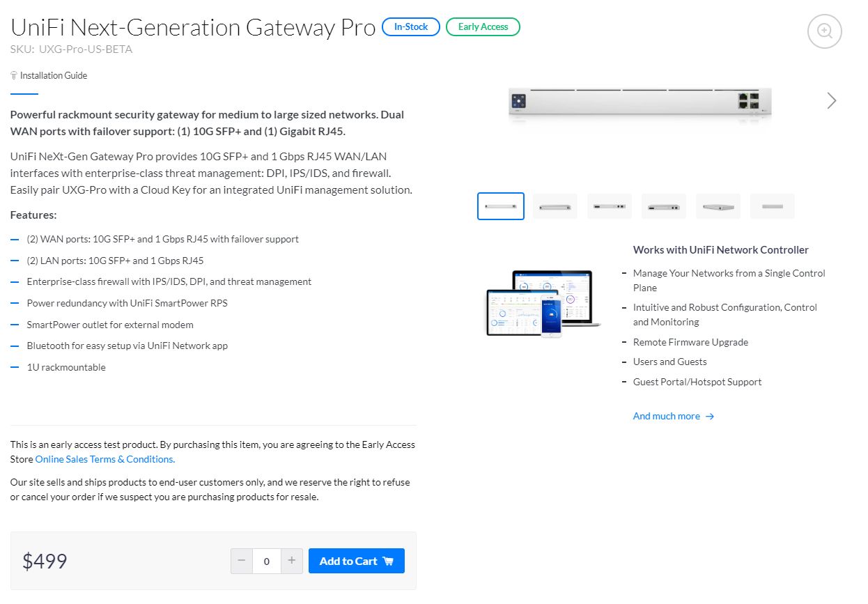Image resolution: width=868 pixels, height=604 pixels.
Task: Click the plus icon to increase quantity
Action: tap(291, 561)
